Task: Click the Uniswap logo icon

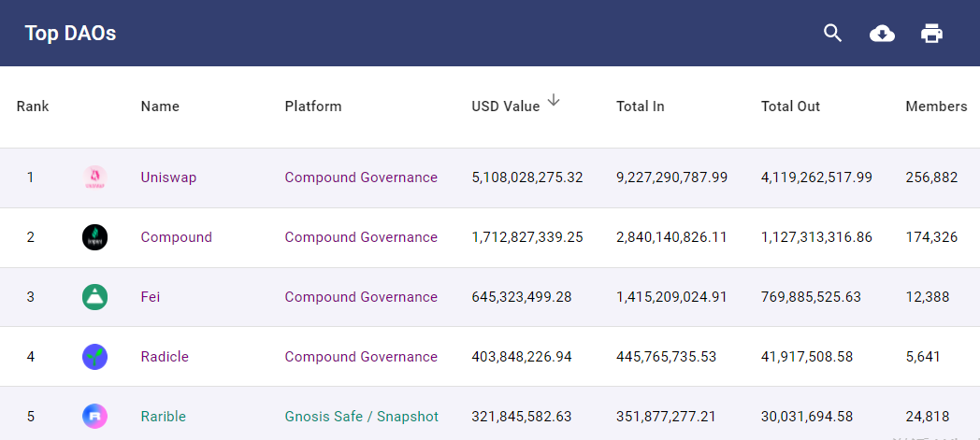Action: (95, 177)
